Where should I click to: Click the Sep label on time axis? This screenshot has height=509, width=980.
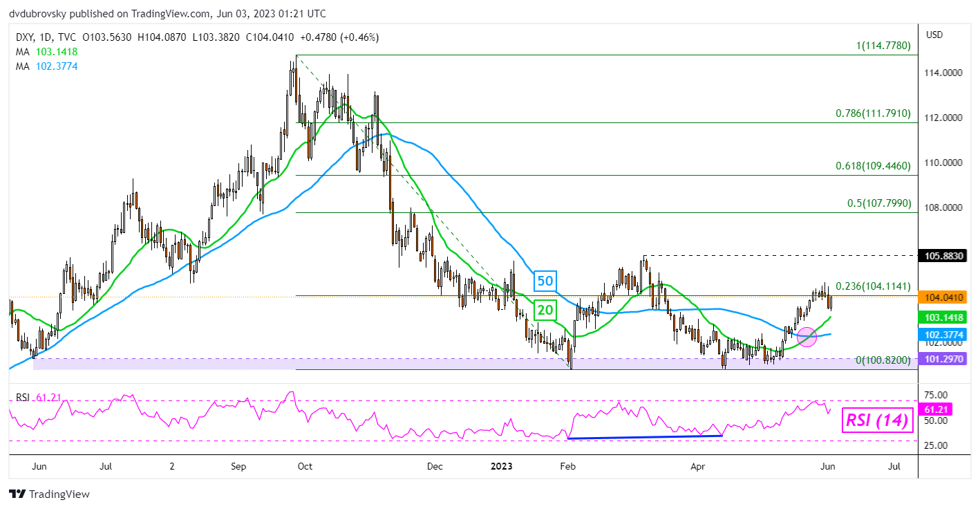tap(238, 467)
